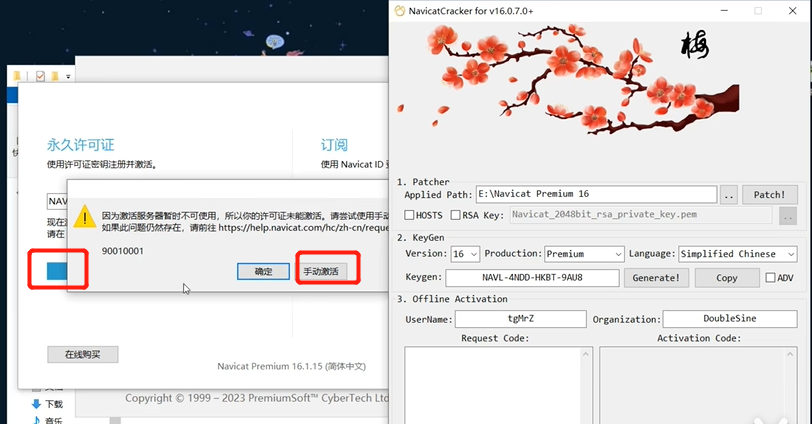Toggle the HOSTS checkbox
812x424 pixels.
tap(409, 215)
